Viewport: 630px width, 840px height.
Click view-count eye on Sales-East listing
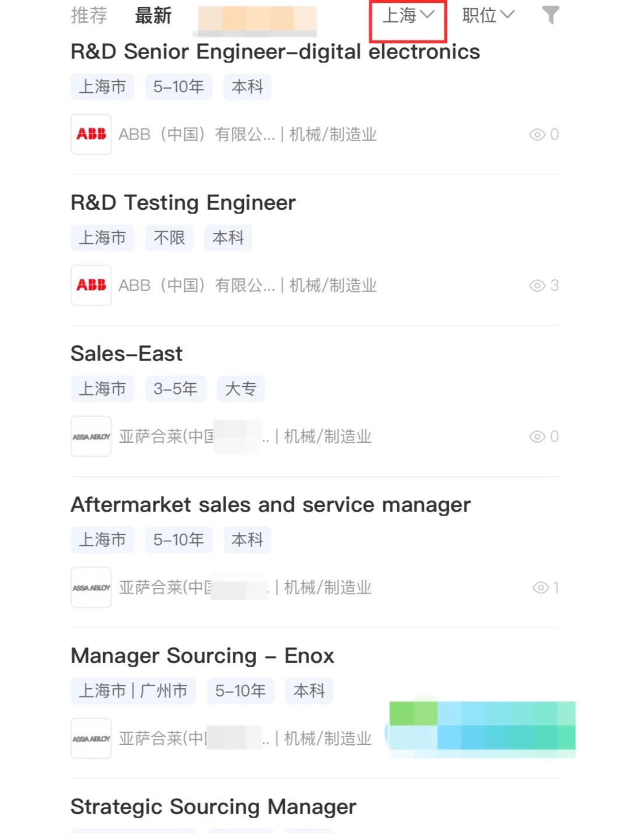click(x=537, y=437)
